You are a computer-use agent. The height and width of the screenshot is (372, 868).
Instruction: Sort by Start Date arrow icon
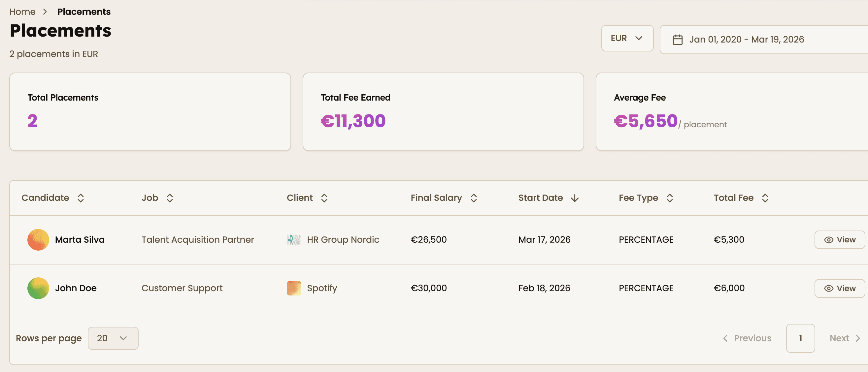coord(575,198)
